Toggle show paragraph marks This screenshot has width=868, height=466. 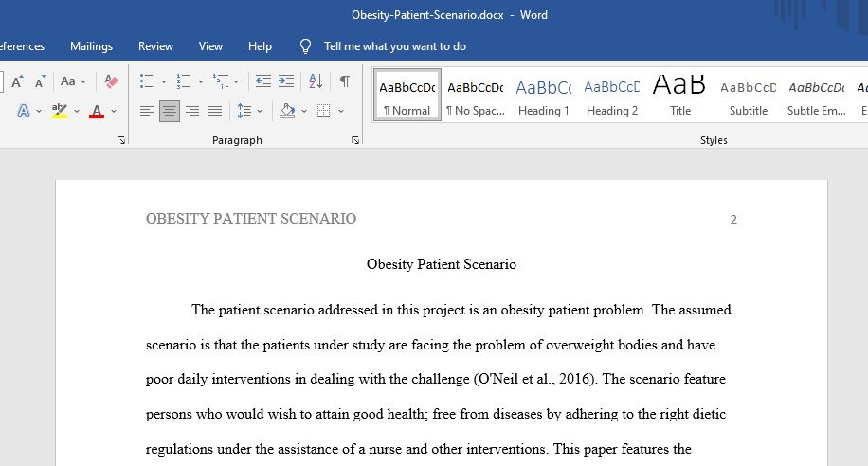(344, 81)
